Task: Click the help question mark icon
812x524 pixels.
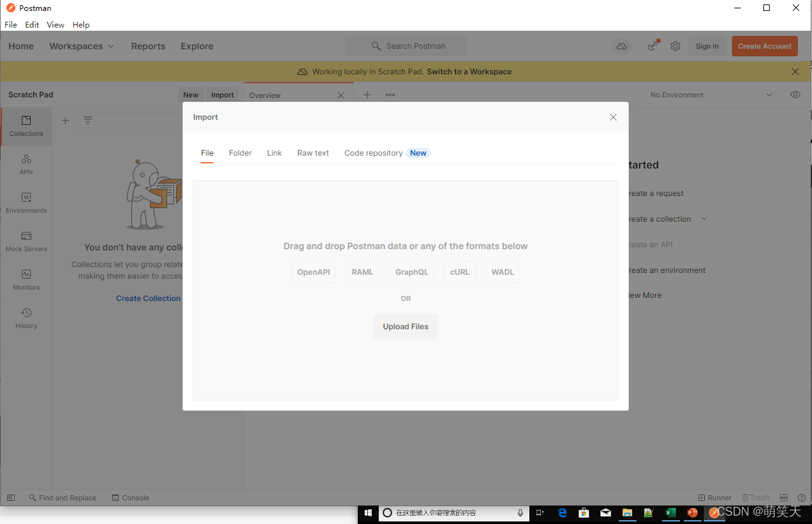Action: pos(802,498)
